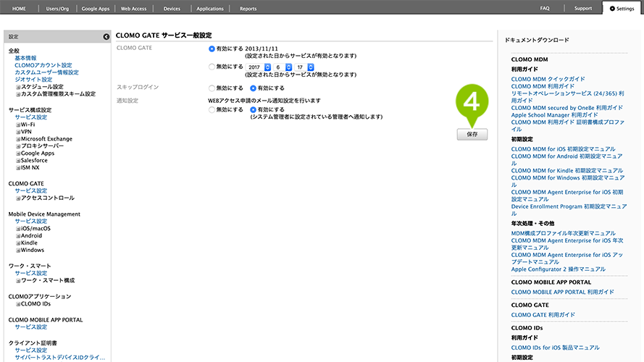Download Device Enrollment Program 初期設定マニュアル
644x362 pixels.
pyautogui.click(x=569, y=210)
